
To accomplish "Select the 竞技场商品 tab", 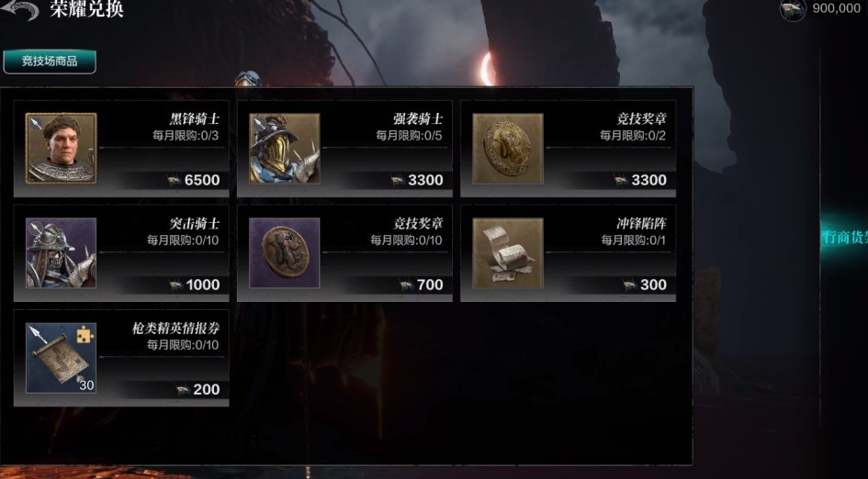I will pos(50,61).
